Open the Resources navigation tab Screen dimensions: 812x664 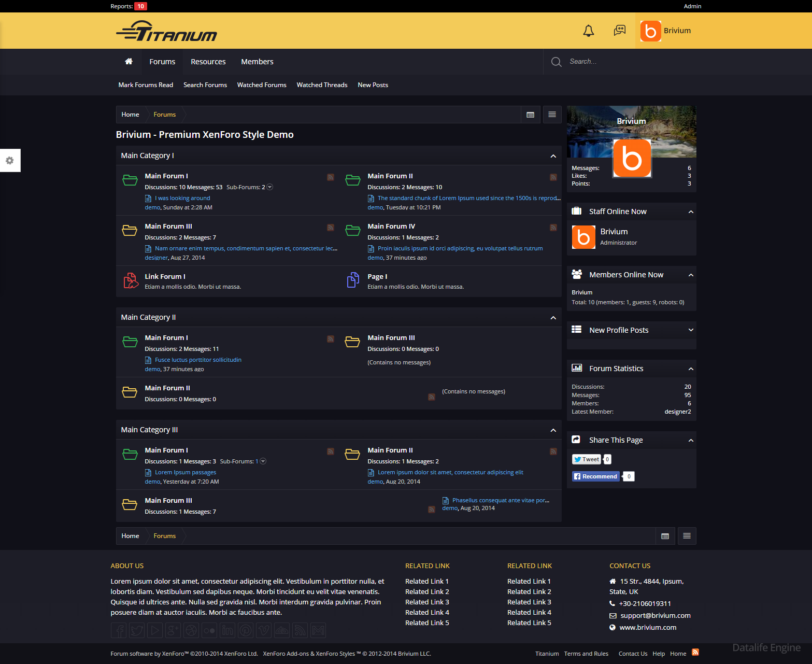pos(208,62)
